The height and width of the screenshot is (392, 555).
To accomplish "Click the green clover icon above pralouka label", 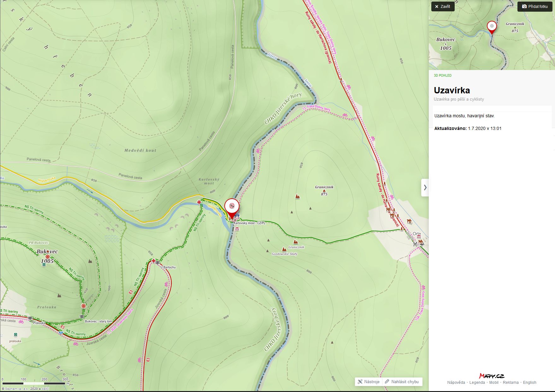I will [15, 335].
